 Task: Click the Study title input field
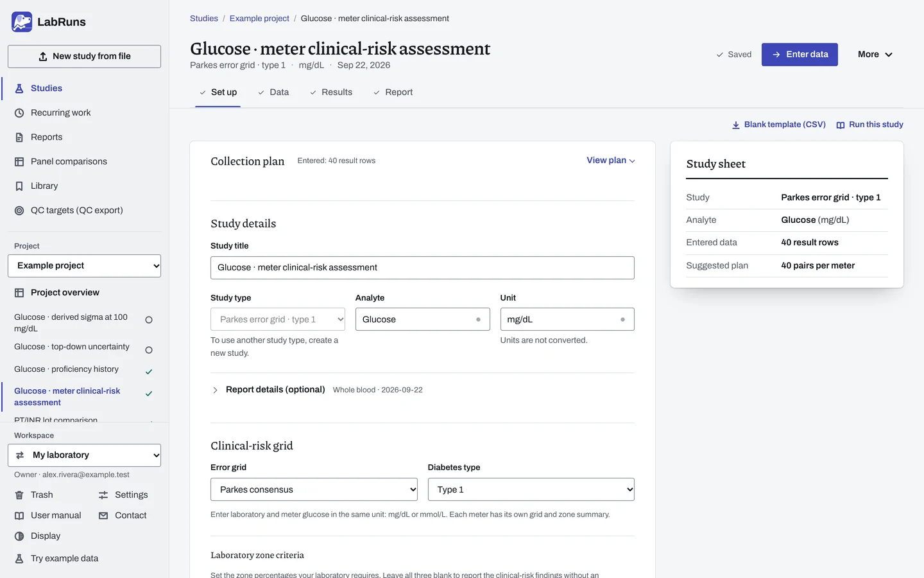[x=422, y=268]
